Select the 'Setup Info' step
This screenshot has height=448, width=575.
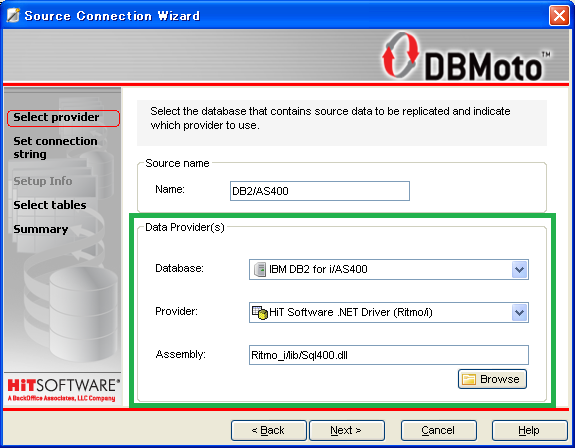(43, 181)
